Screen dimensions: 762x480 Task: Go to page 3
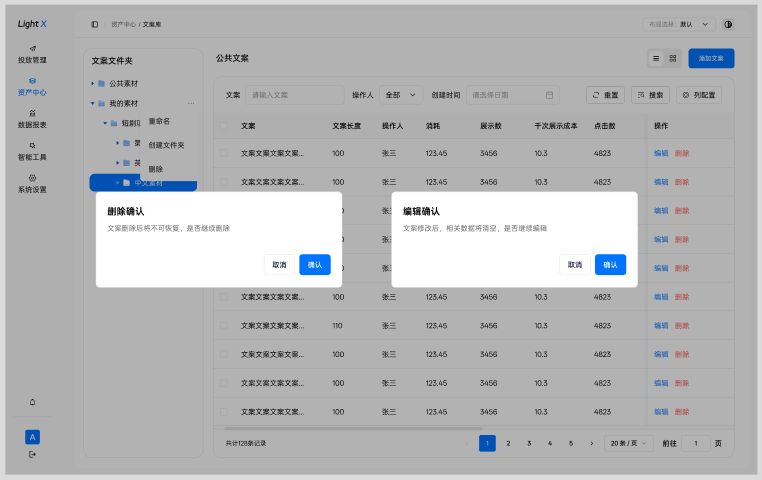pos(529,443)
